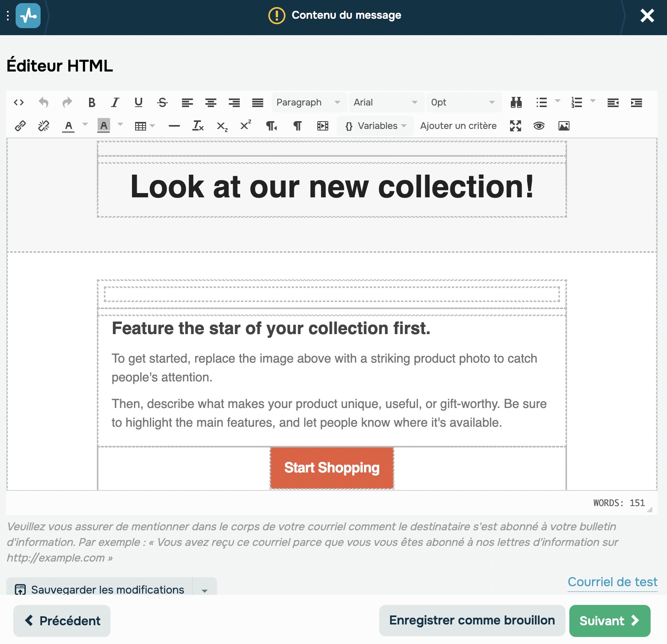Remove the link
This screenshot has width=667, height=644.
click(44, 126)
